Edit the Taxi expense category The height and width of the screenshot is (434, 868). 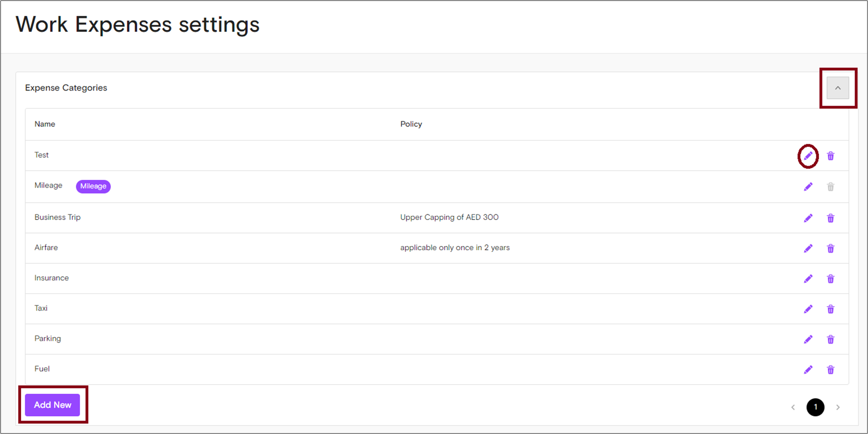[808, 309]
